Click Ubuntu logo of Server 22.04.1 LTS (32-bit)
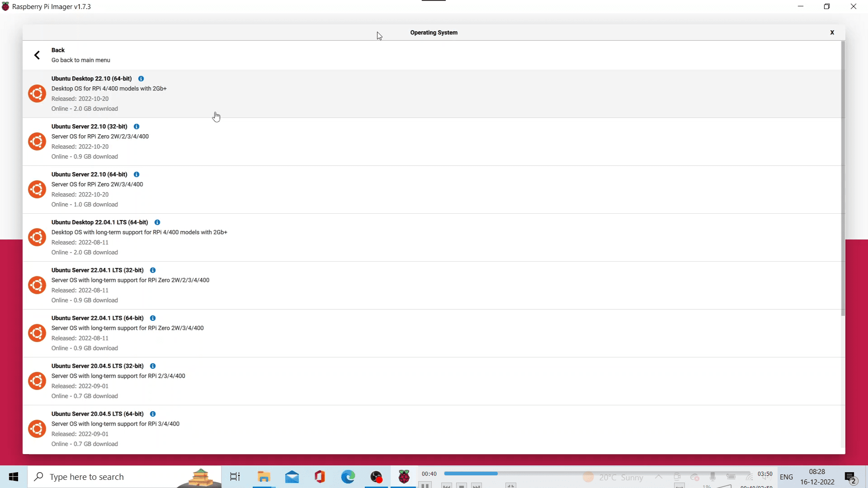Image resolution: width=868 pixels, height=488 pixels. coord(37,285)
